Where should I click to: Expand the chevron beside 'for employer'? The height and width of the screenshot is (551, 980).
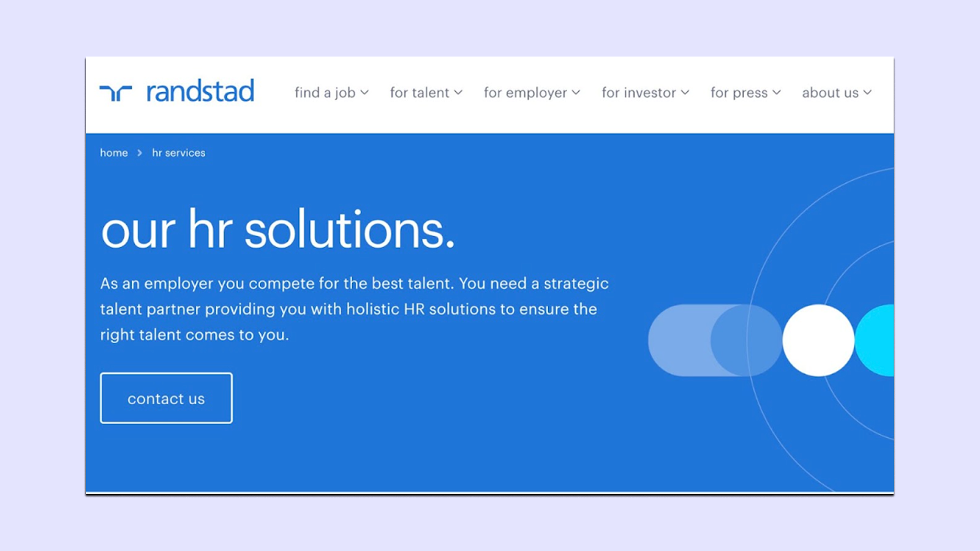[x=576, y=93]
